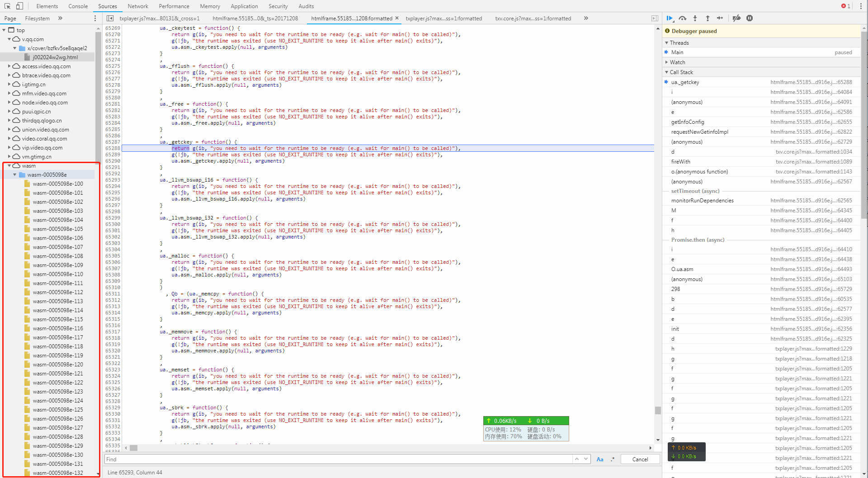This screenshot has height=478, width=868.
Task: Click the code editor horizontal scrollbar thumb
Action: coord(133,448)
